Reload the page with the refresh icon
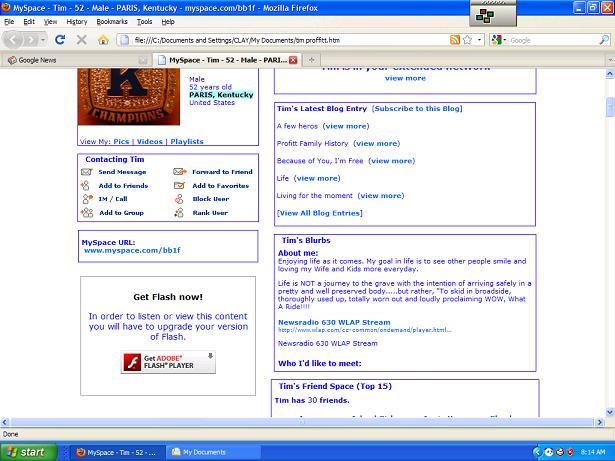 click(60, 39)
